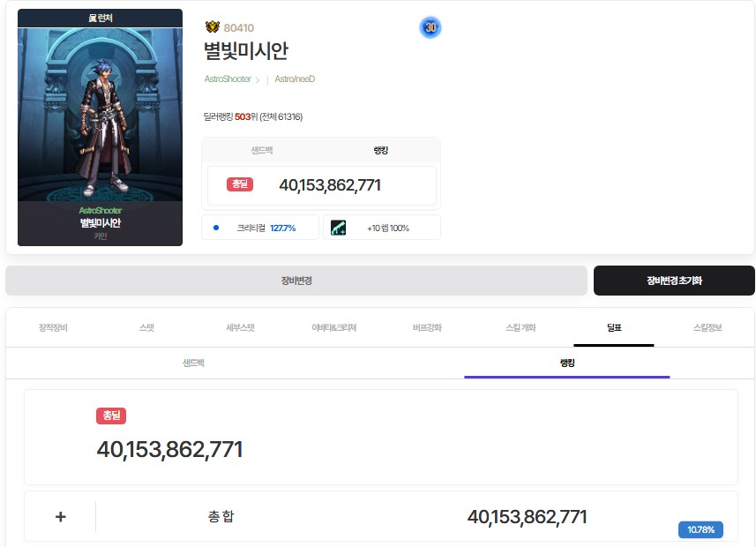The height and width of the screenshot is (547, 756).
Task: Click the gold fame emblem icon
Action: tap(212, 27)
